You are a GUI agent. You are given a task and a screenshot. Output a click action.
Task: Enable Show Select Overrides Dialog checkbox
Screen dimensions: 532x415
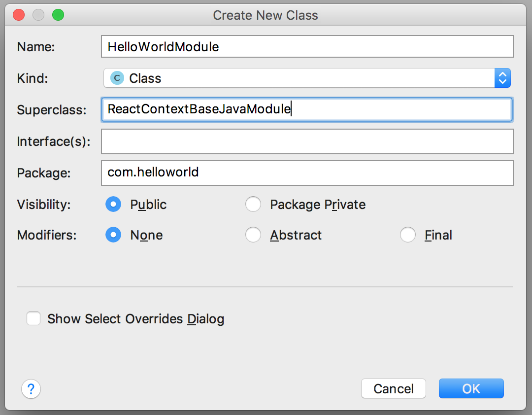pos(33,319)
